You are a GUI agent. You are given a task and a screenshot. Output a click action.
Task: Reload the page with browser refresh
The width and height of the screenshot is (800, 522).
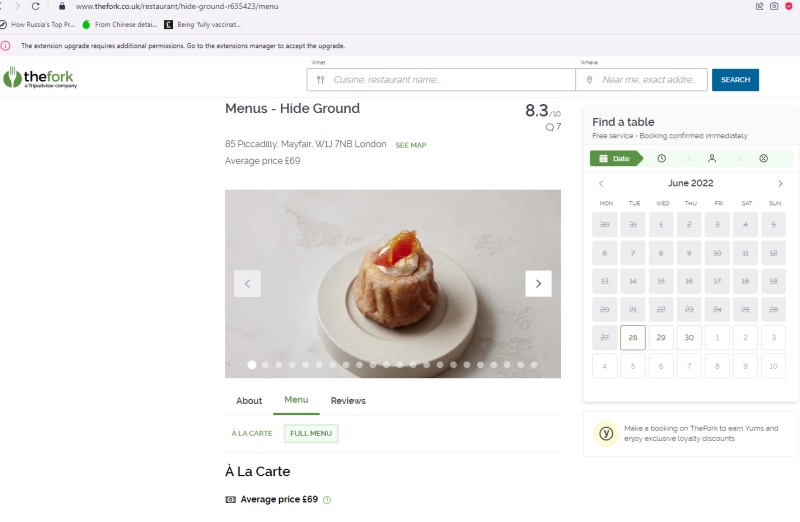pyautogui.click(x=36, y=6)
